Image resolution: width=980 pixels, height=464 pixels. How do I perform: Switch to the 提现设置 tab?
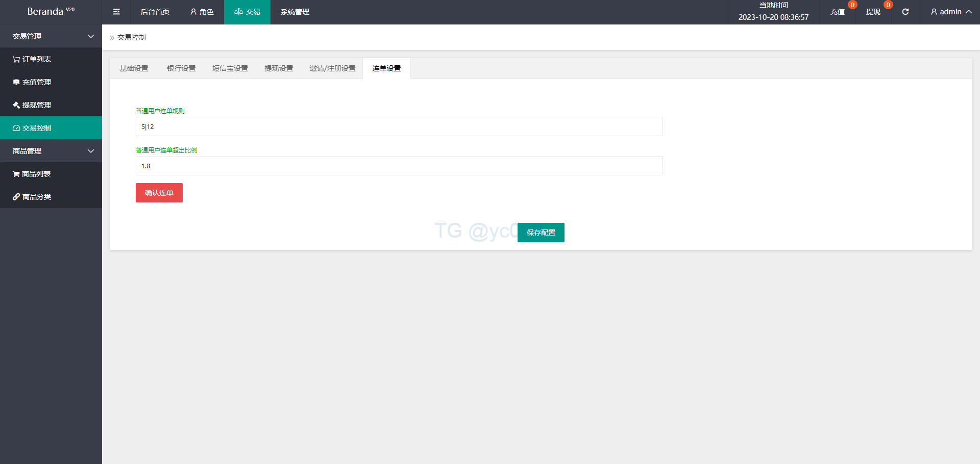[x=279, y=68]
